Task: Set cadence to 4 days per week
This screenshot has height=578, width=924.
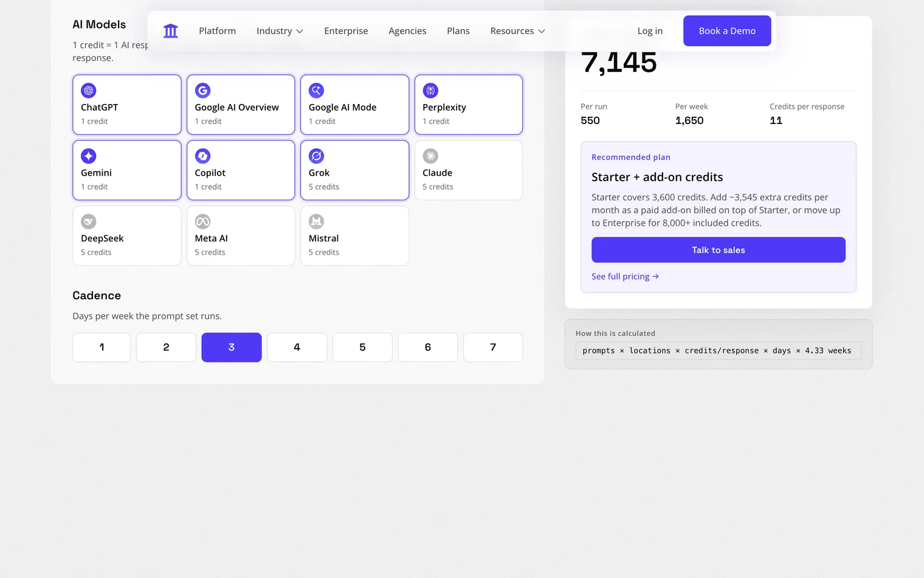Action: (x=297, y=347)
